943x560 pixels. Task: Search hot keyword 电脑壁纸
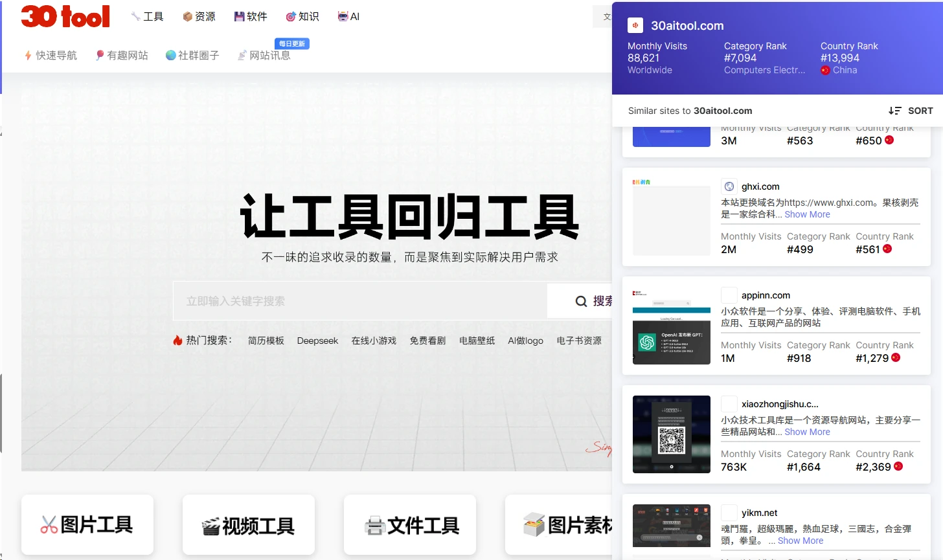pyautogui.click(x=477, y=341)
